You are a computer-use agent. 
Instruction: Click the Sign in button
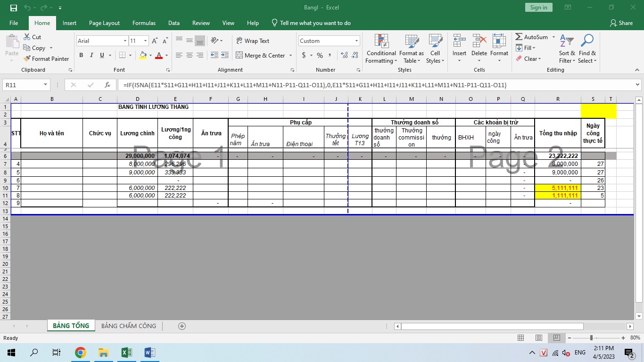pyautogui.click(x=538, y=8)
